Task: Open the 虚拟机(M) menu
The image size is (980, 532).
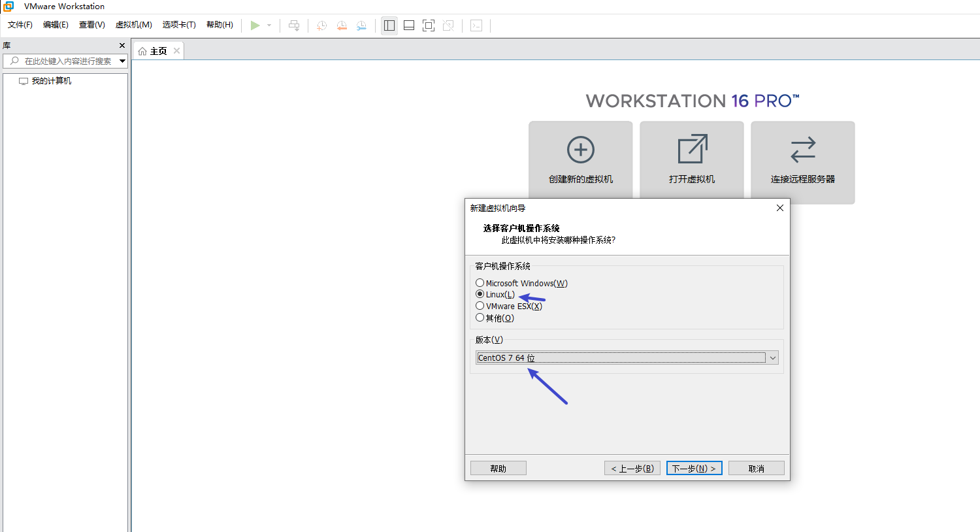Action: click(133, 25)
